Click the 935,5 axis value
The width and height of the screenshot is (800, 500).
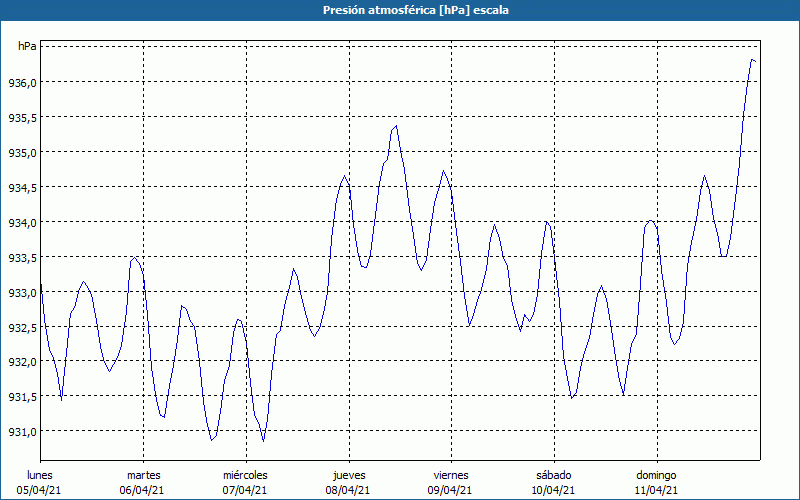coord(23,117)
